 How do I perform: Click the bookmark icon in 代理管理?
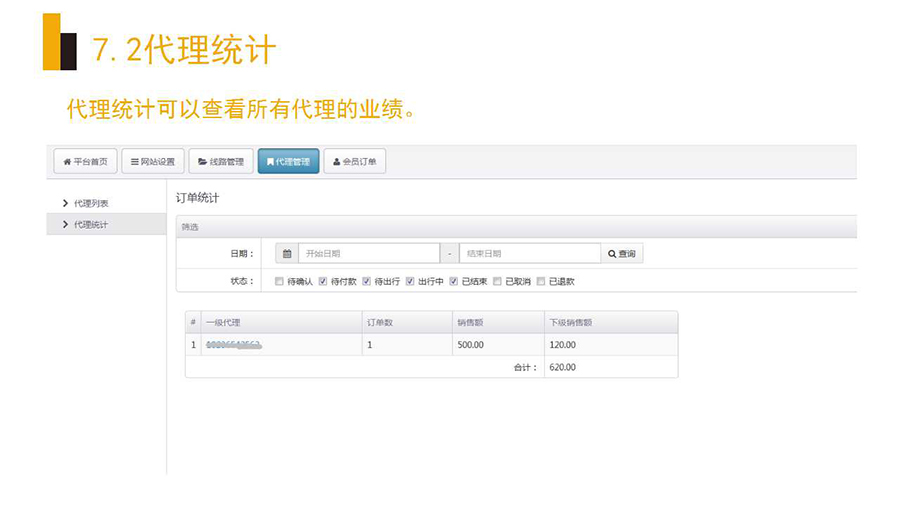click(x=270, y=162)
